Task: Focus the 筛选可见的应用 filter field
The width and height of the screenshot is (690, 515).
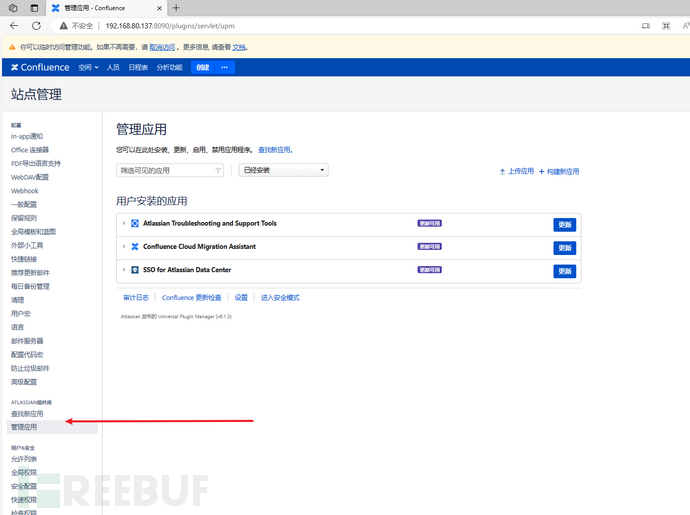Action: (170, 170)
